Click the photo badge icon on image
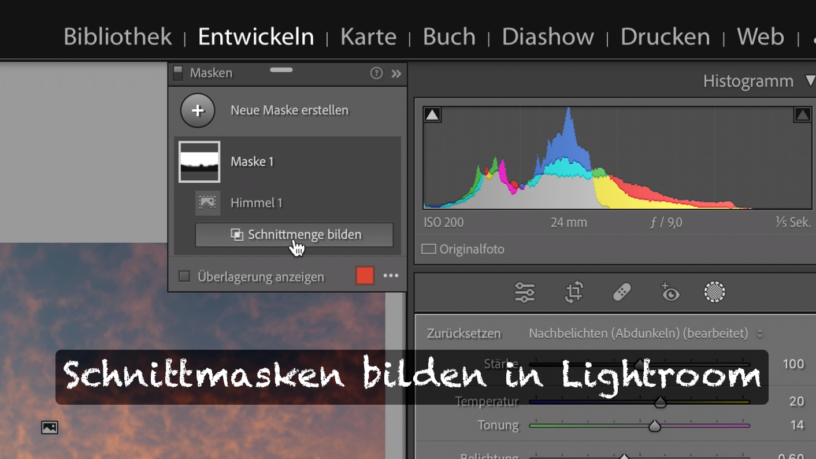816x459 pixels. pos(49,428)
